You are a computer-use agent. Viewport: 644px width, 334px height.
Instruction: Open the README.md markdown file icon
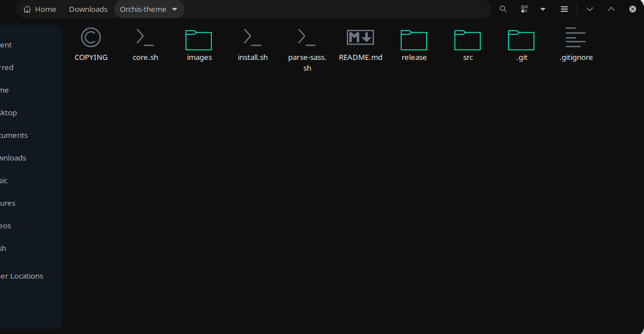(x=360, y=37)
